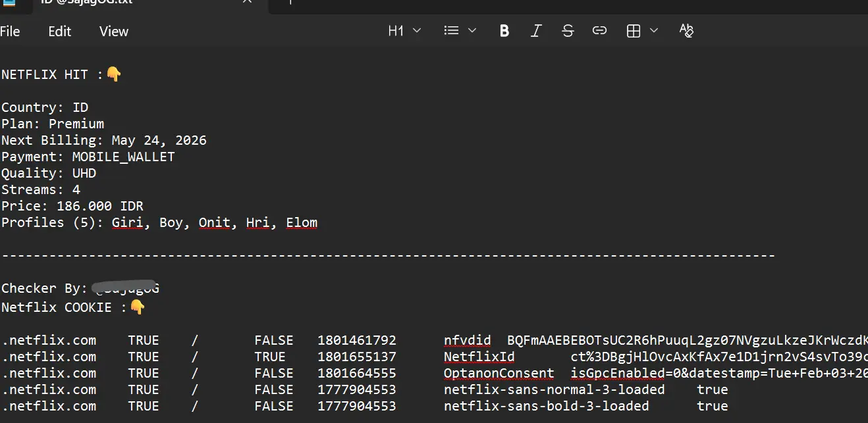The image size is (868, 423).
Task: Open the File menu
Action: tap(10, 32)
